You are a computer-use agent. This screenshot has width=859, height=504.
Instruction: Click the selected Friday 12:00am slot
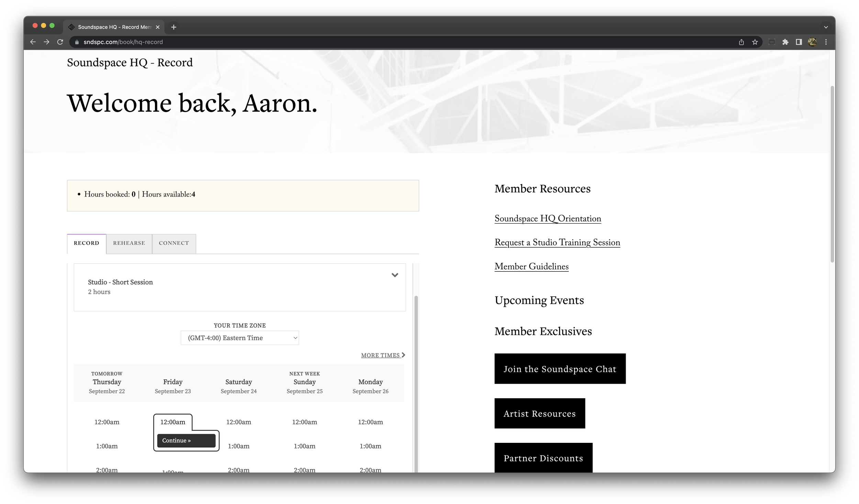click(173, 422)
